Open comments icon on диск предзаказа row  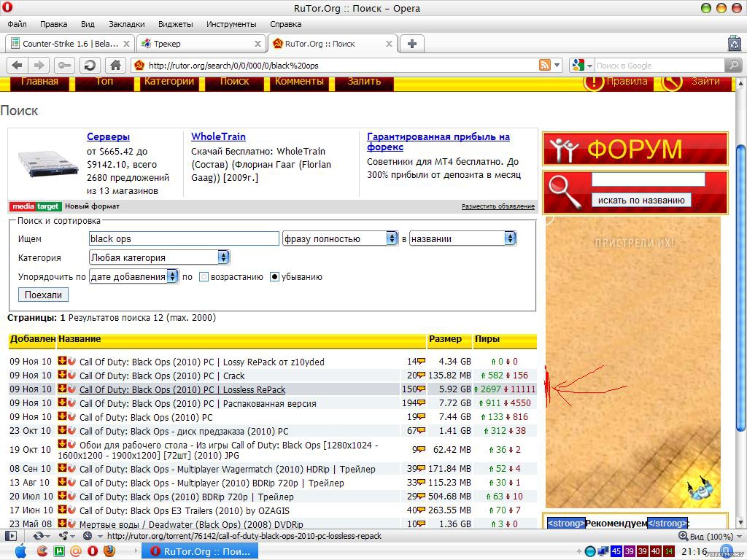[x=421, y=431]
